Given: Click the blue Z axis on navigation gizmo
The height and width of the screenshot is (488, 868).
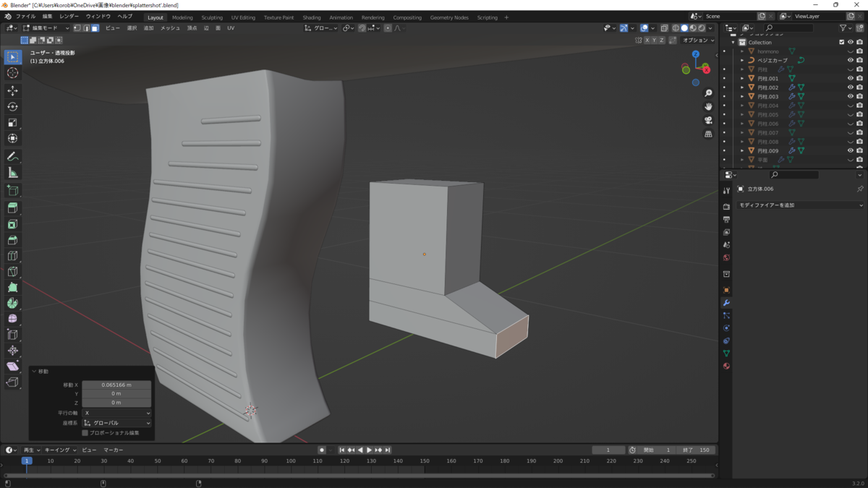Looking at the screenshot, I should tap(696, 54).
